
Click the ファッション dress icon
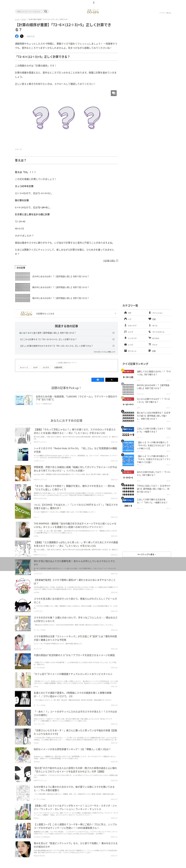150,313
